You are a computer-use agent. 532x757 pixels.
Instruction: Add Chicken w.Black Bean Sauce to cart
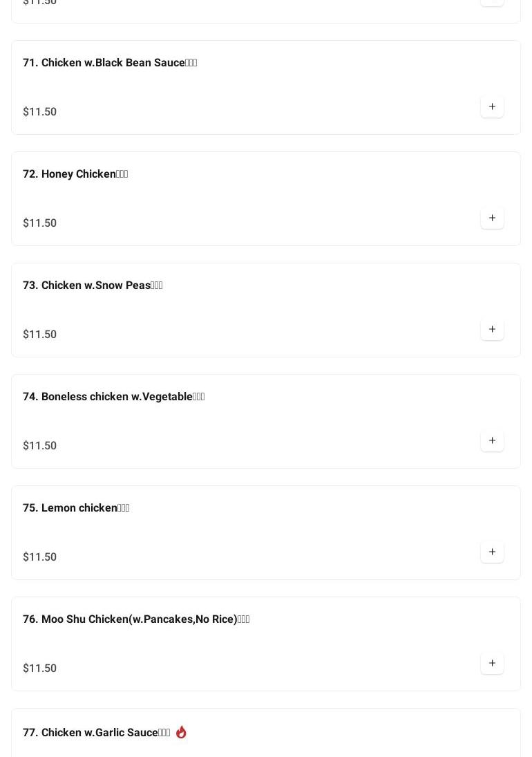point(492,107)
